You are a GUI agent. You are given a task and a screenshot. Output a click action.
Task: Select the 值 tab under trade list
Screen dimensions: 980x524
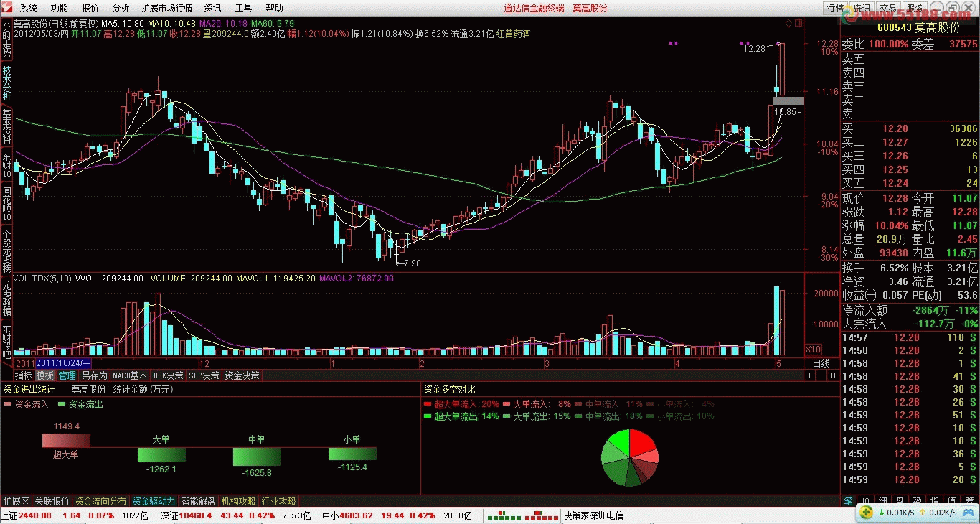pos(952,500)
